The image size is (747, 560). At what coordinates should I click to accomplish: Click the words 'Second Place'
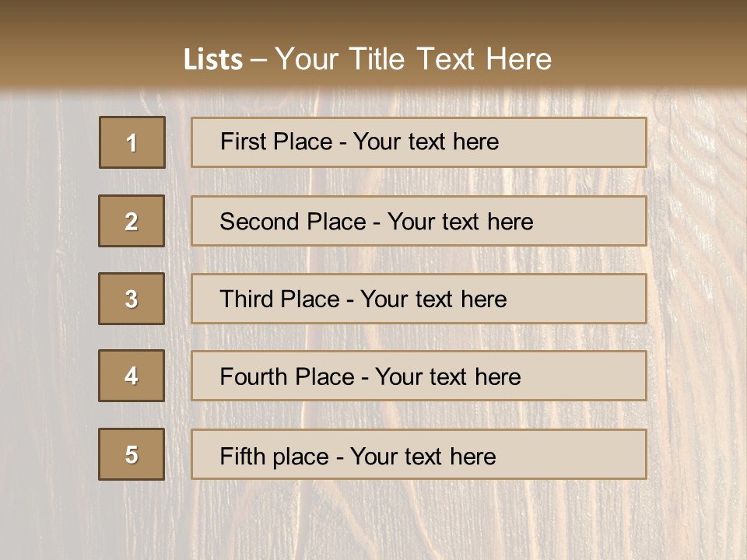click(x=293, y=222)
